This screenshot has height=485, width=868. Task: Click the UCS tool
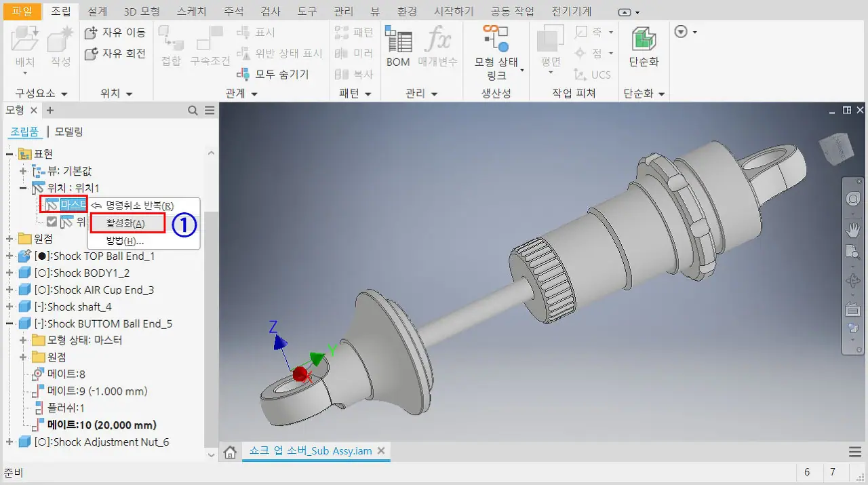click(x=592, y=75)
